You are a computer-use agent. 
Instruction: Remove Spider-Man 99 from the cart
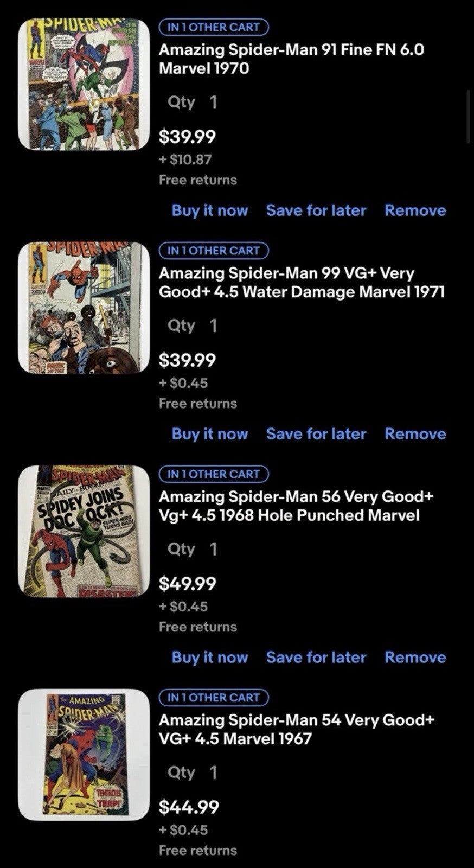[x=415, y=434]
